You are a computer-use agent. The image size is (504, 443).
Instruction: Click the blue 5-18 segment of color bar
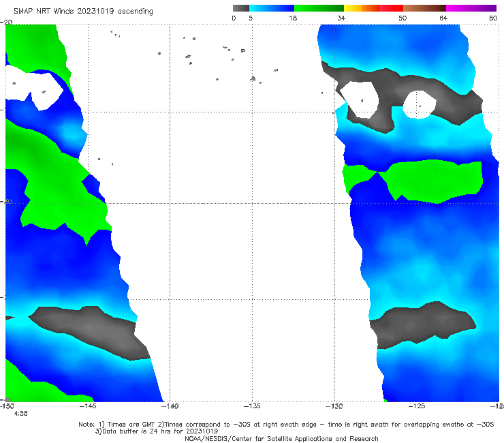[272, 8]
